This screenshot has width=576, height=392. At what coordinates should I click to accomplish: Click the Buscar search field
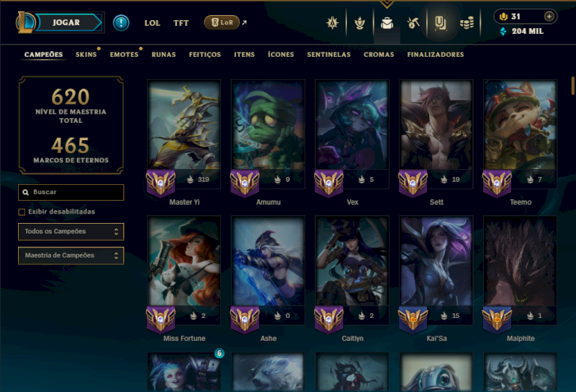(71, 192)
